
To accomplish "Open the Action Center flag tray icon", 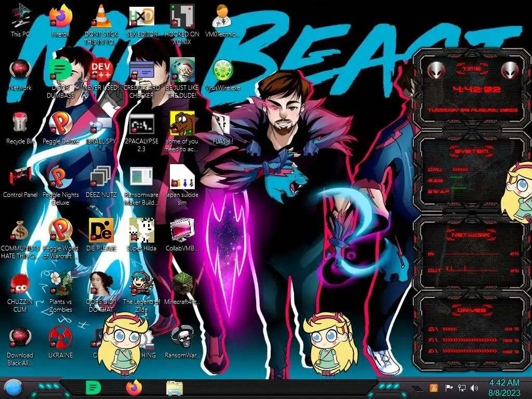I will point(449,388).
